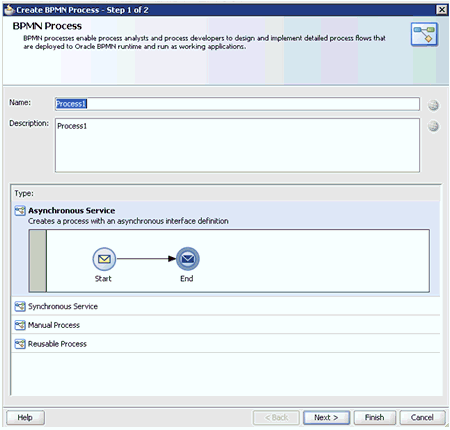Click the title bar application icon

click(9, 10)
